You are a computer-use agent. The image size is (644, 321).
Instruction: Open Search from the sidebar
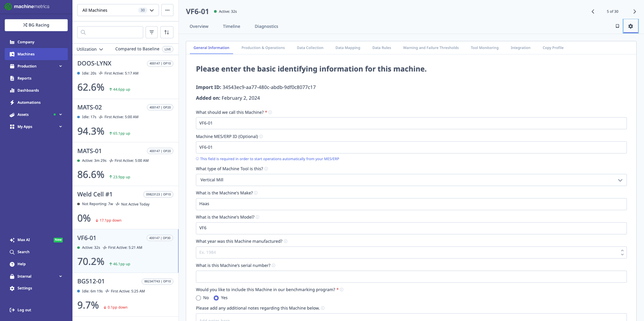pos(23,252)
